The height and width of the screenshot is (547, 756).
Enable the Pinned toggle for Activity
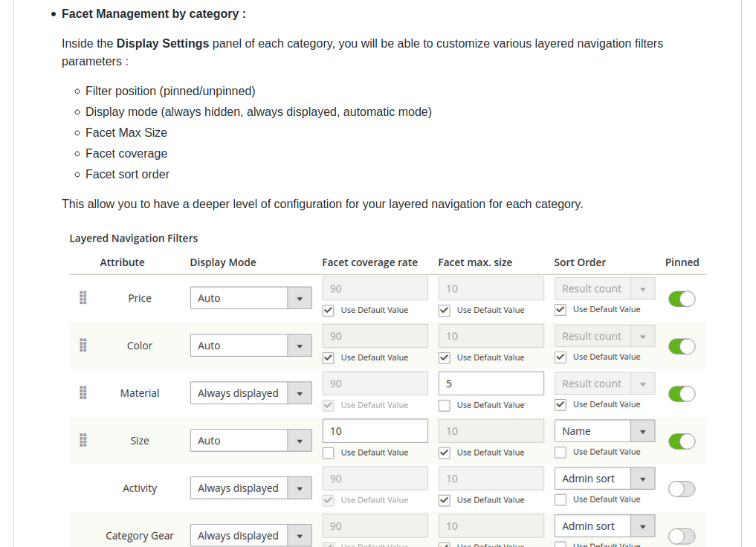click(682, 488)
